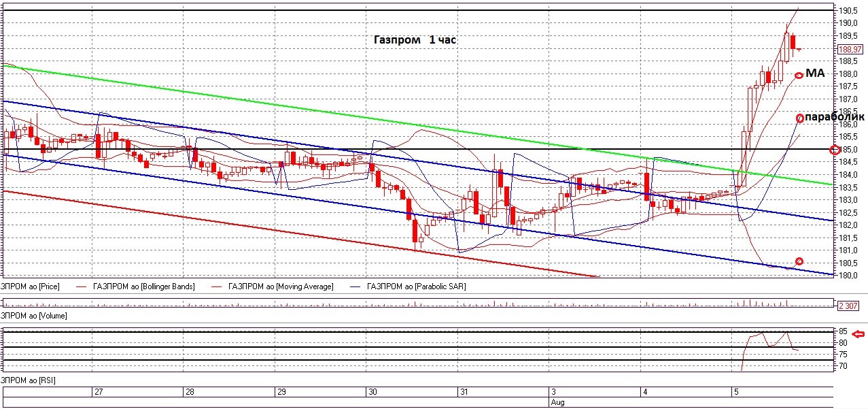Click the 190,5 price axis label

847,11
